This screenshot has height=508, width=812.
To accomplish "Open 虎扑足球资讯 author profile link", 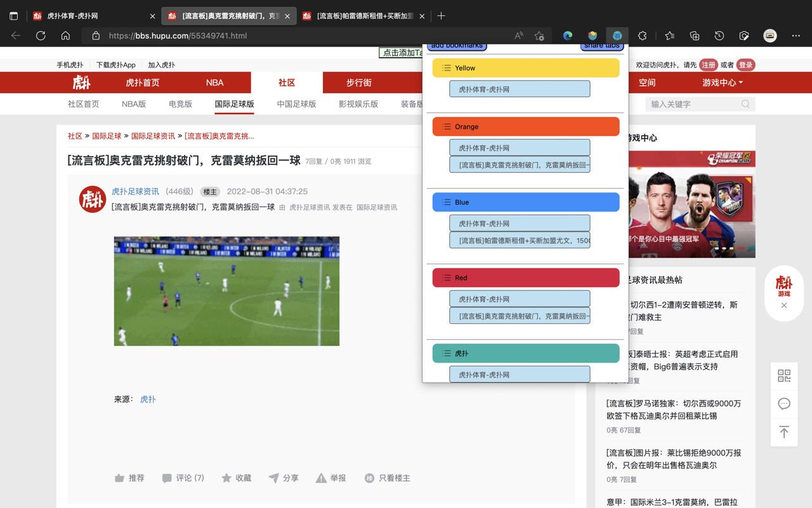I will coord(135,191).
